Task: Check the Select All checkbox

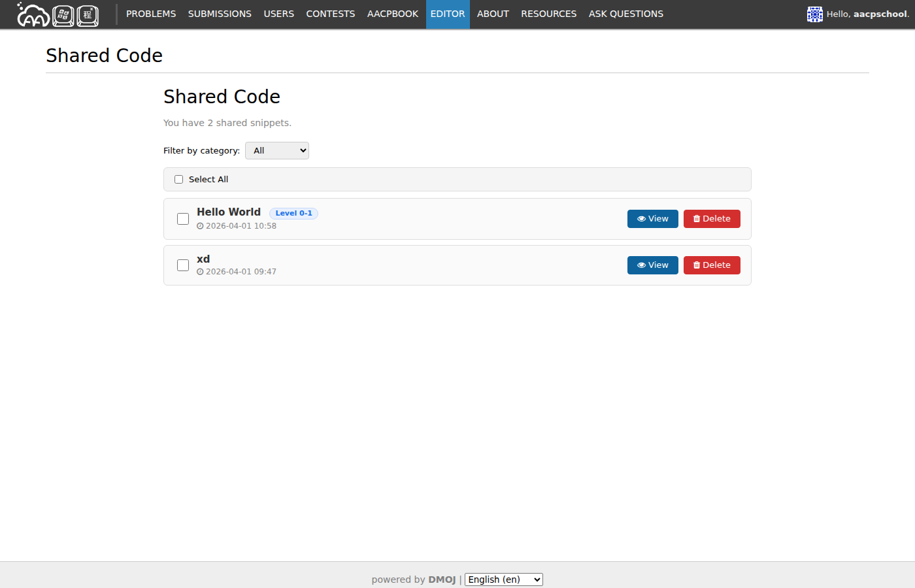Action: click(x=178, y=180)
